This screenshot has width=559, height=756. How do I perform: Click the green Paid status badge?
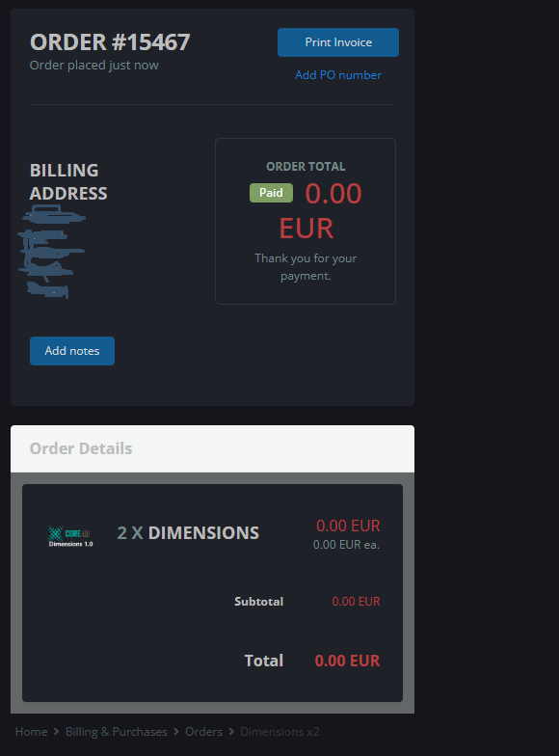pyautogui.click(x=271, y=193)
